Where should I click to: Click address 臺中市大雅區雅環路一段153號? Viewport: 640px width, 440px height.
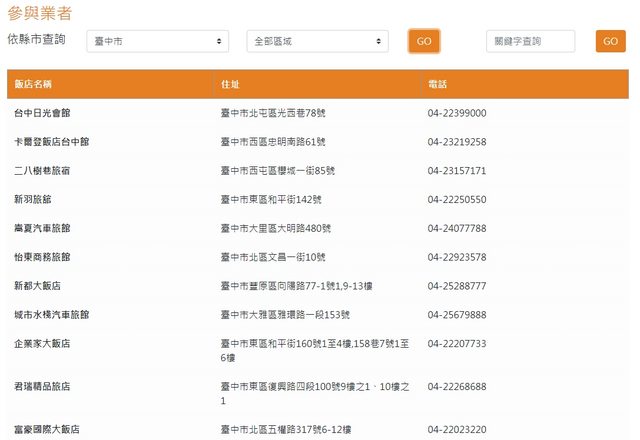click(x=285, y=315)
